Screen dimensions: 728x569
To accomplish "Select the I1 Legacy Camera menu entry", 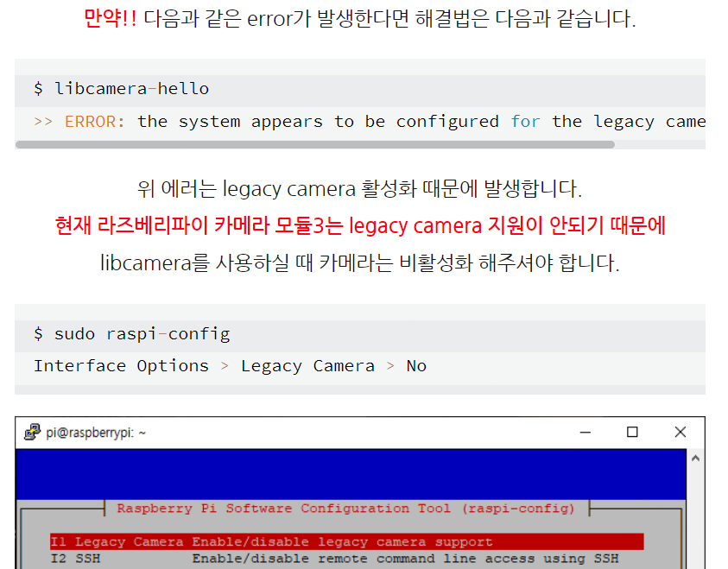I will pos(346,541).
